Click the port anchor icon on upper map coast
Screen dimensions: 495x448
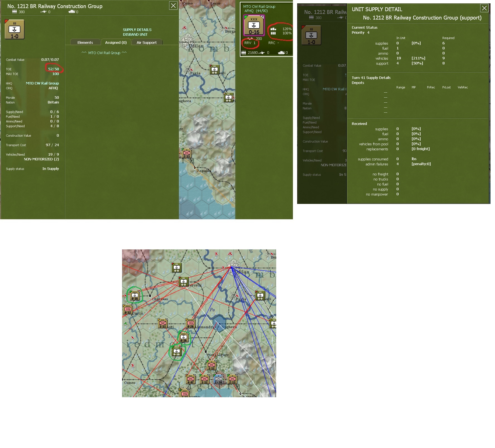click(x=231, y=199)
